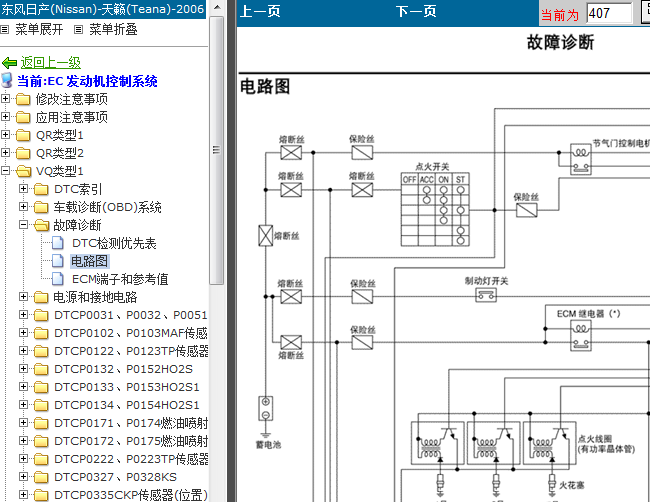Select DTCP0031、P0032、P0051 label

131,315
